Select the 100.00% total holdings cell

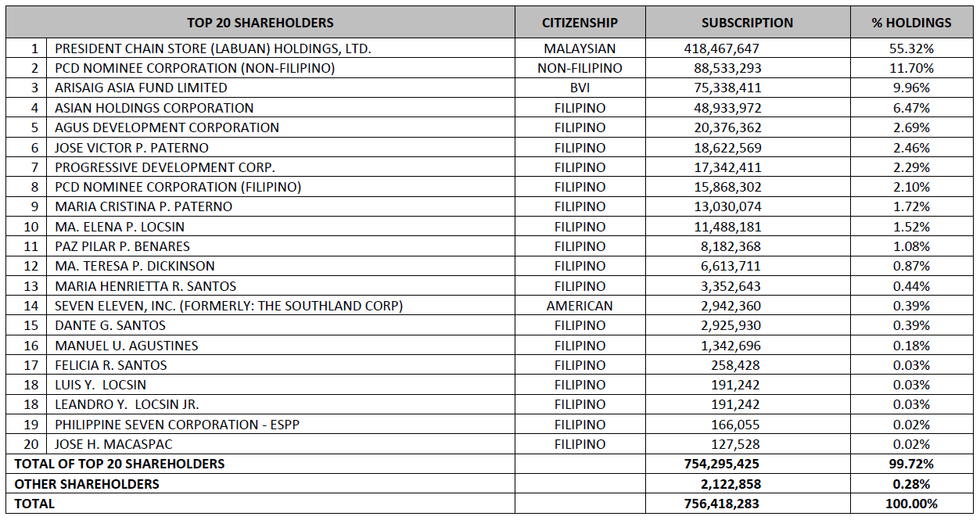pos(911,504)
